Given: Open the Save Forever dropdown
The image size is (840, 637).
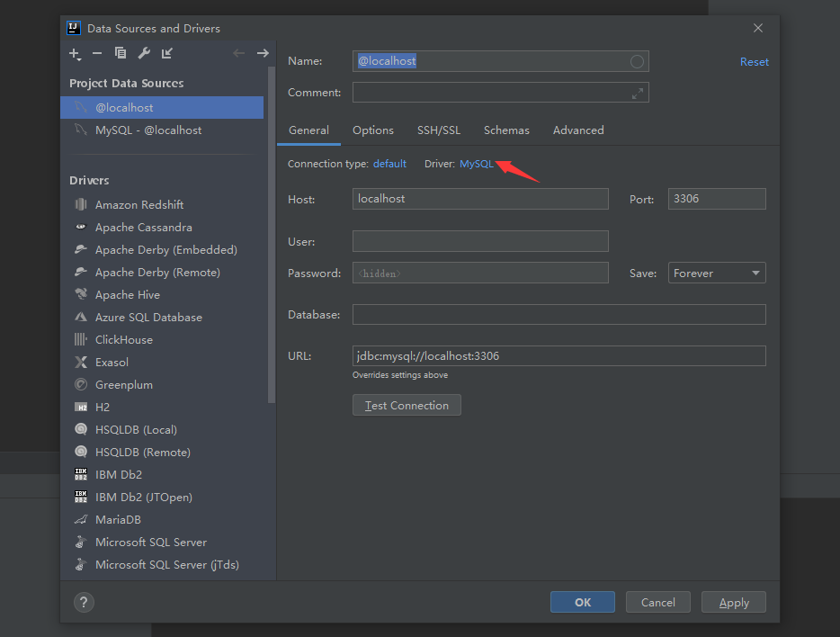Looking at the screenshot, I should [717, 274].
